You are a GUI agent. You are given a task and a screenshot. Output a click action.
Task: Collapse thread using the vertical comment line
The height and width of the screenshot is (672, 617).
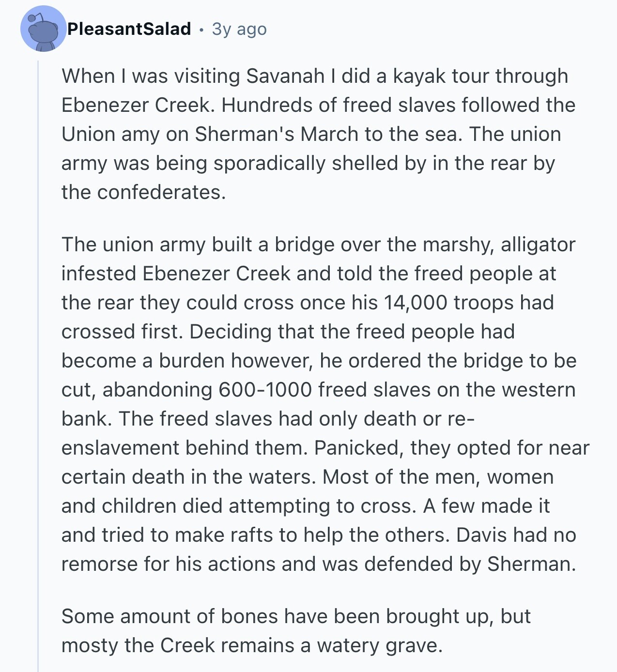click(38, 363)
